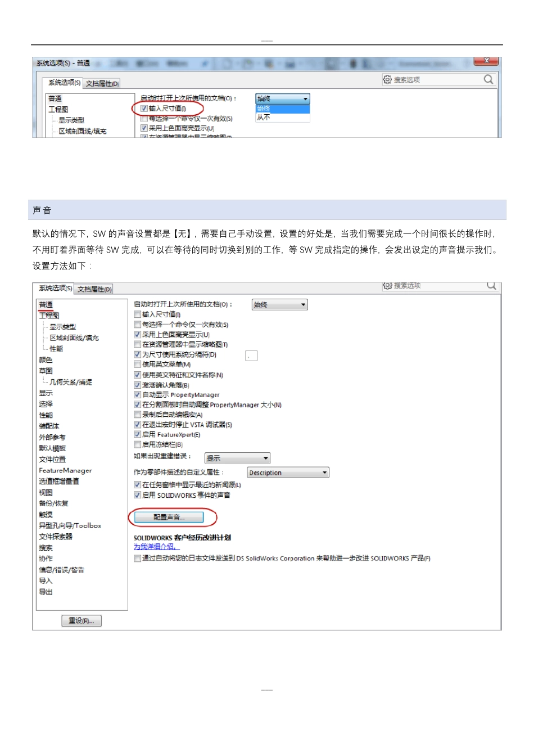Select 几何关系/捕捉 in the options tree
This screenshot has width=534, height=756.
coord(71,382)
